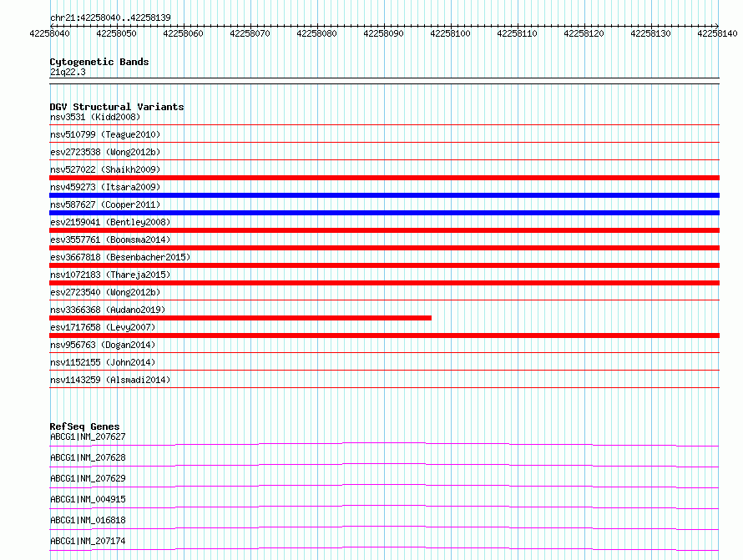743x560 pixels.
Task: Click ruler position 42258050
Action: click(116, 33)
